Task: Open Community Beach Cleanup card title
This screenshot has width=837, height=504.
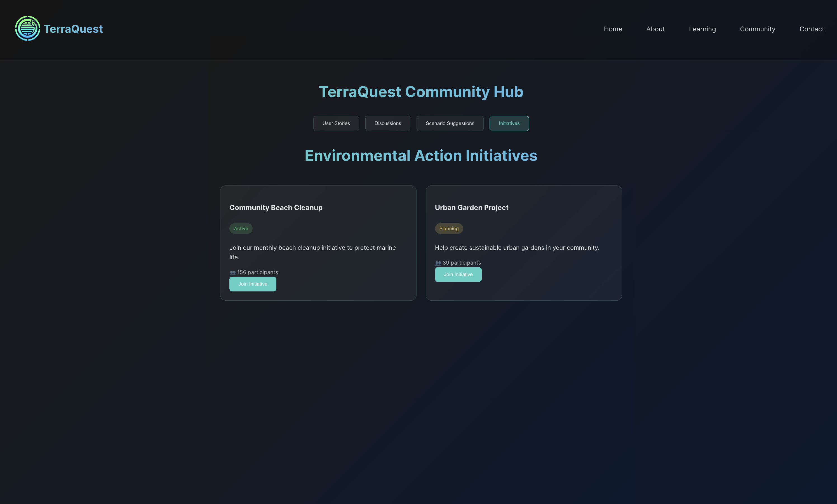Action: point(276,208)
